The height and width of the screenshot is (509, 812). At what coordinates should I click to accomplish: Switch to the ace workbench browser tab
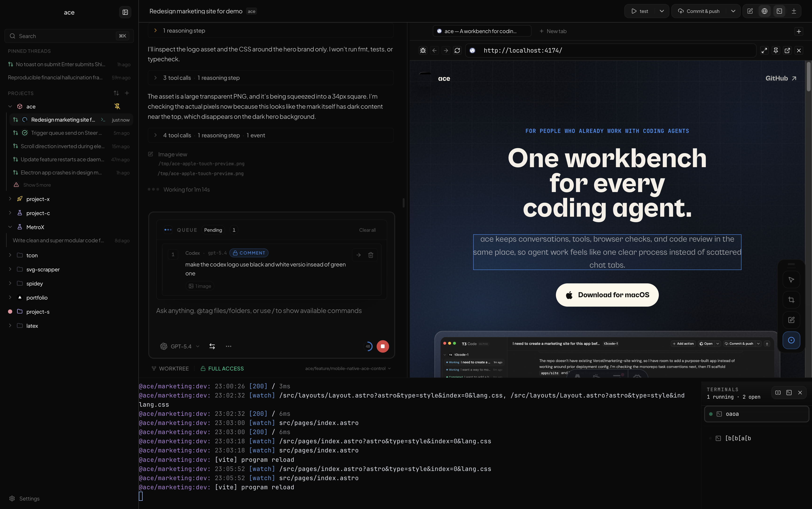click(482, 31)
